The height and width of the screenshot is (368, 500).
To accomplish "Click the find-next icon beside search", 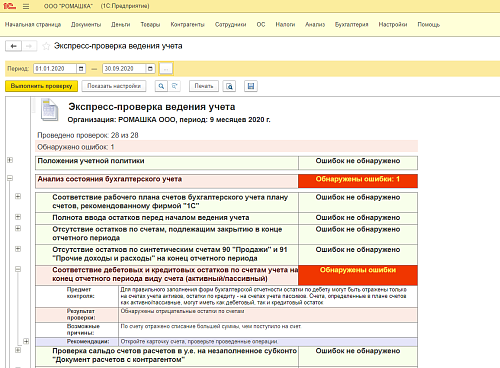I will pyautogui.click(x=174, y=86).
